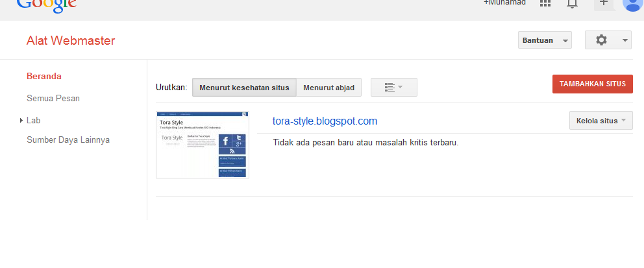Open the list view layout dropdown

[394, 88]
